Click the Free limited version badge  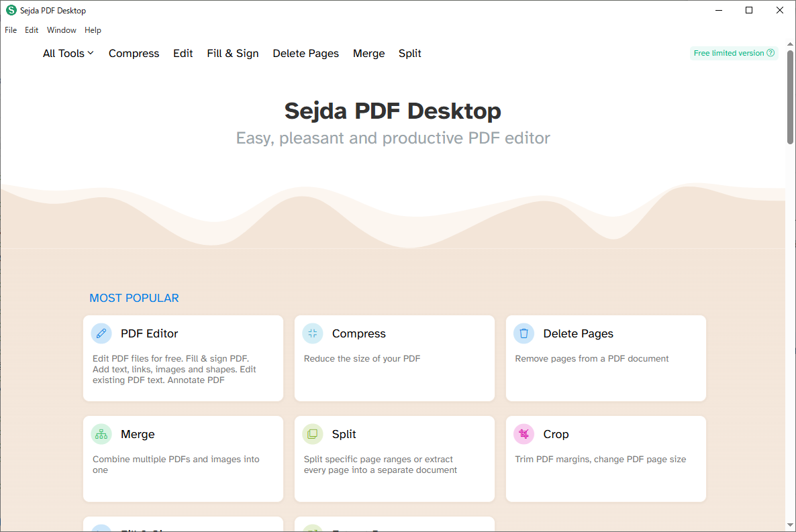(734, 53)
